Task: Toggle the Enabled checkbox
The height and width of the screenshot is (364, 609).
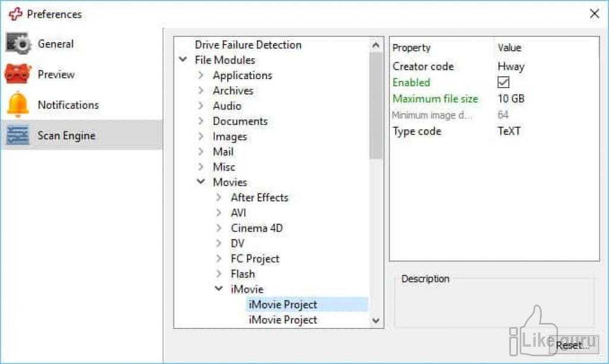Action: click(x=503, y=83)
